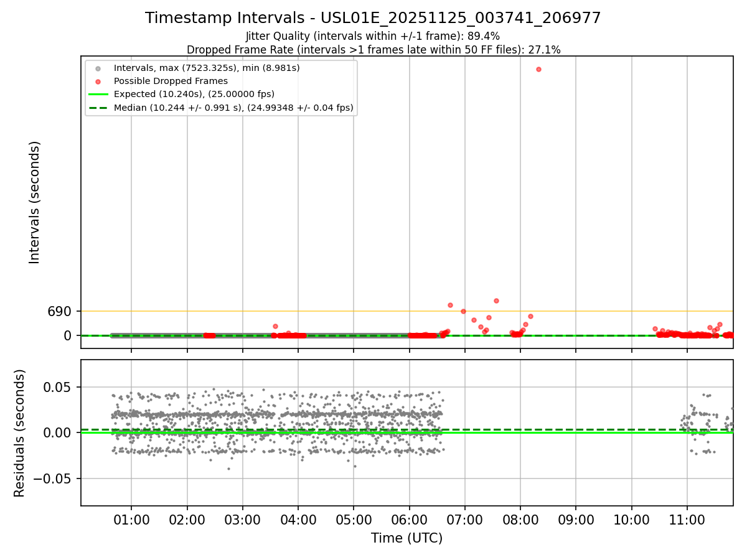Click the '08:00' time axis label

(x=520, y=520)
